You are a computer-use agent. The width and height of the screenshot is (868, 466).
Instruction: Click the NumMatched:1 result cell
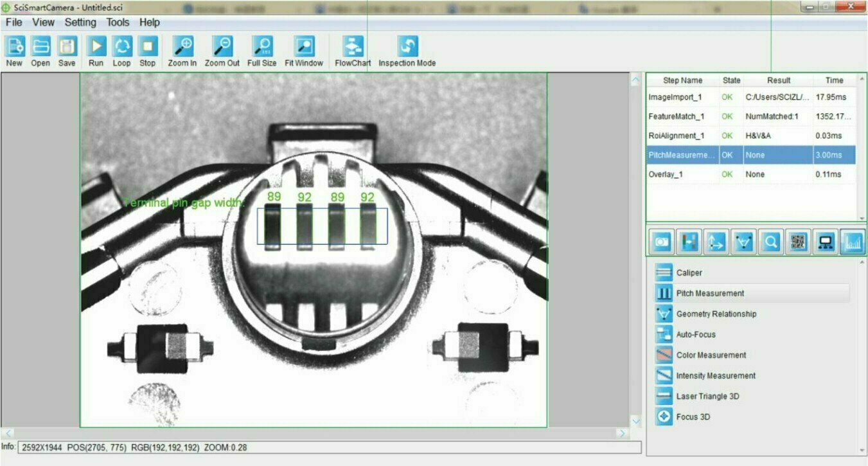[778, 116]
